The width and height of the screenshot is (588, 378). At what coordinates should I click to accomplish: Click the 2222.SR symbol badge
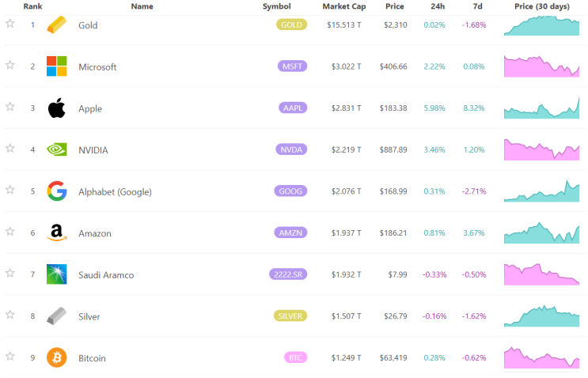click(x=287, y=274)
